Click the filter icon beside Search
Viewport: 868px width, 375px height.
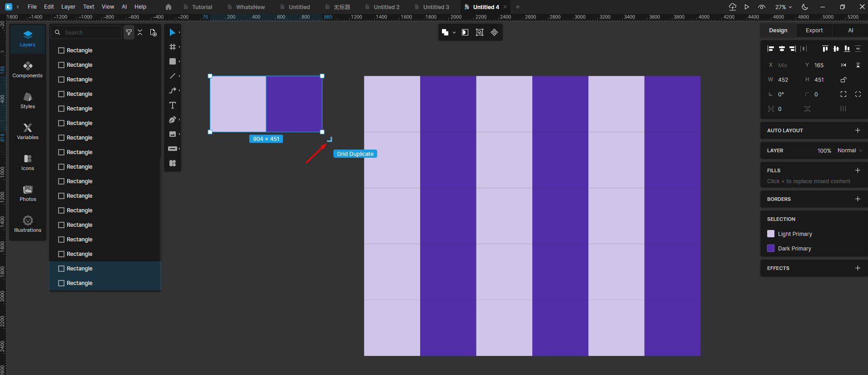(x=129, y=32)
